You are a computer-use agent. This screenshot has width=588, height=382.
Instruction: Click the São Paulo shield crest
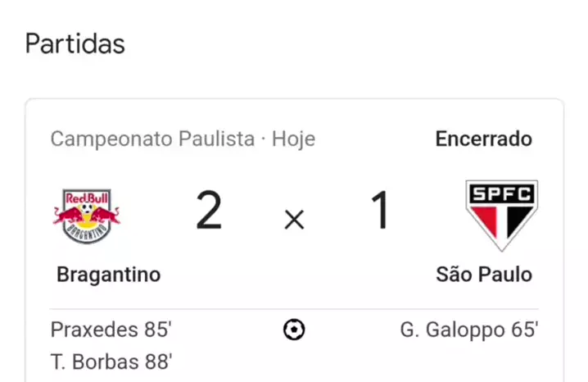(x=501, y=215)
